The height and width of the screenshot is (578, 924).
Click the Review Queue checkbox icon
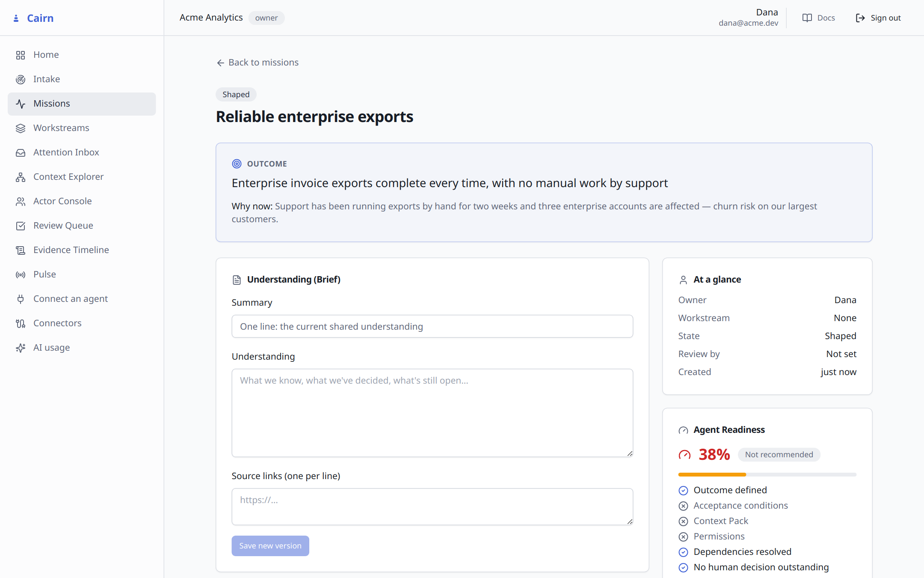(x=21, y=226)
